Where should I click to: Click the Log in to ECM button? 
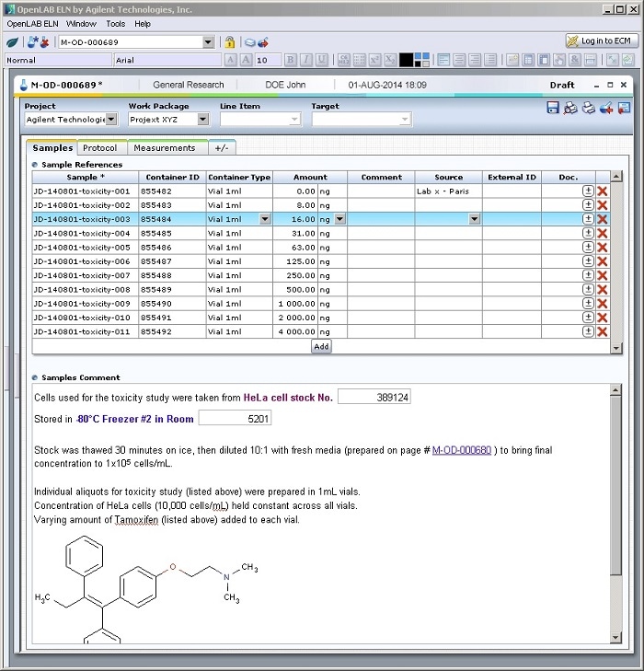click(600, 41)
